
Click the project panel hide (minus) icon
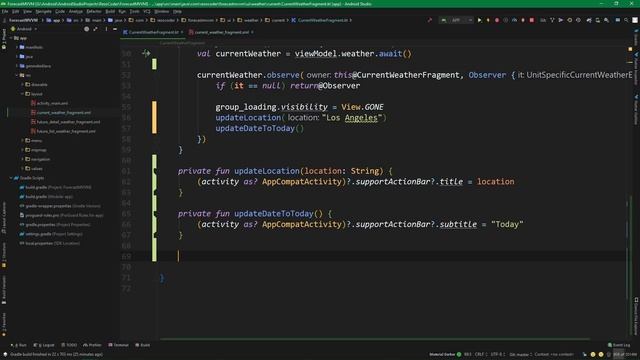click(115, 29)
